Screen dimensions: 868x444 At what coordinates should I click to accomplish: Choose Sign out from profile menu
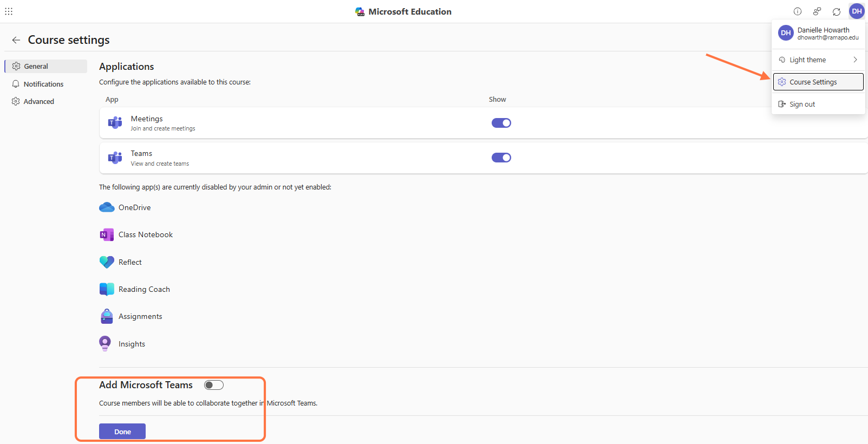(818, 104)
